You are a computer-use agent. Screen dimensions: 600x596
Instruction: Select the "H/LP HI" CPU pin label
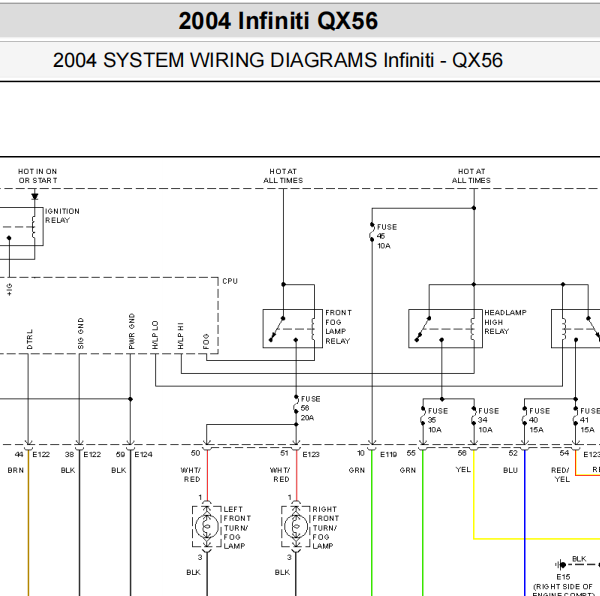[181, 336]
